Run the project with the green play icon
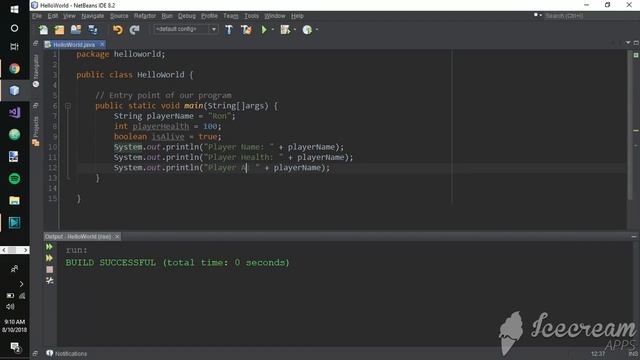Viewport: 640px width, 360px height. pos(264,29)
